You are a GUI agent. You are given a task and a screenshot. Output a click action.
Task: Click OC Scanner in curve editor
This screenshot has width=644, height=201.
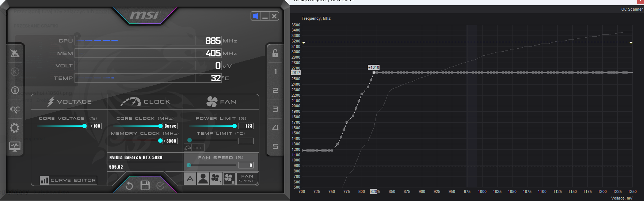tap(632, 9)
